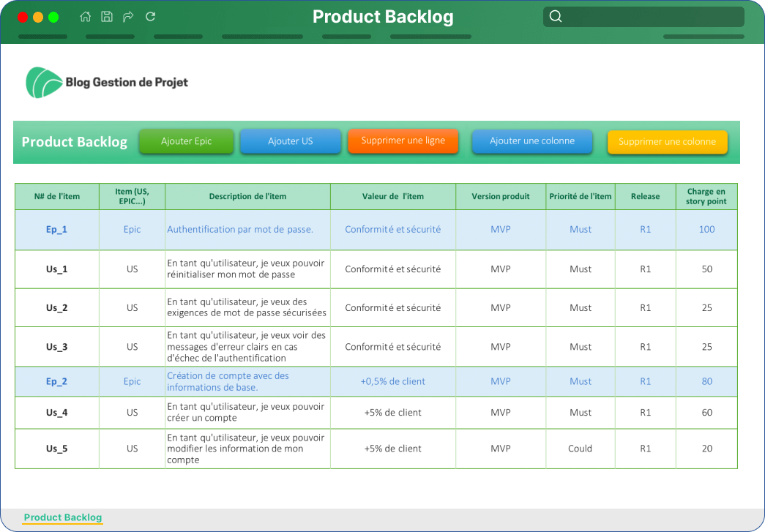Click the 'Could' priority cell
The image size is (765, 532).
click(581, 449)
